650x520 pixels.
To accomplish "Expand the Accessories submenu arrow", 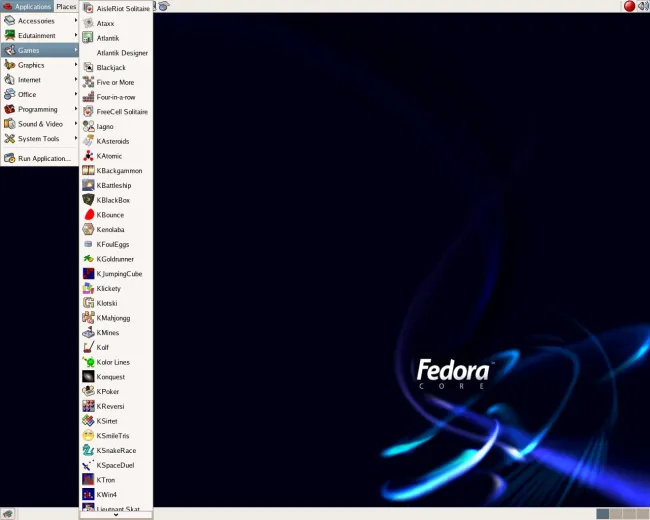I will [x=75, y=20].
